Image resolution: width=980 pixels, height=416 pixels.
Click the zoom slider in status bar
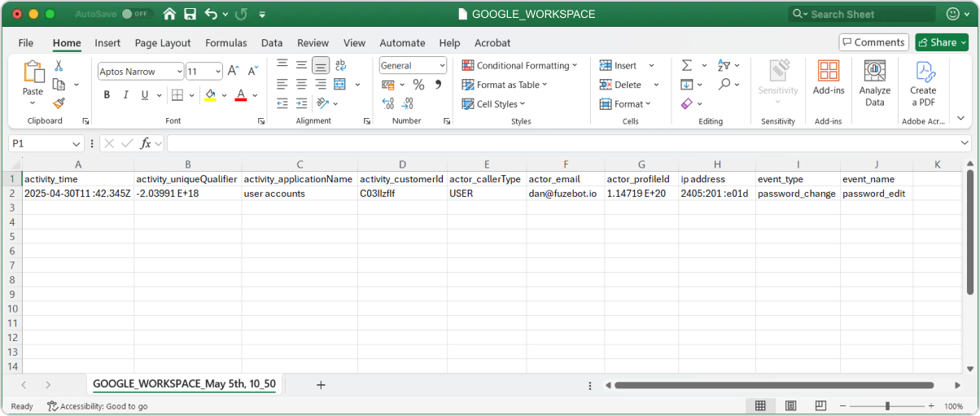pos(887,405)
